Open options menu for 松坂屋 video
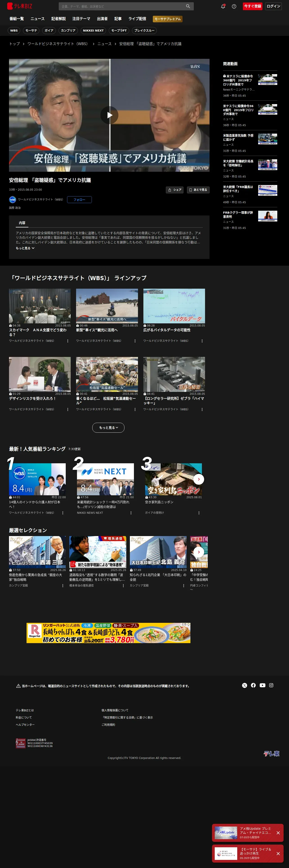Viewport: 289px width, 868px height. (135, 409)
